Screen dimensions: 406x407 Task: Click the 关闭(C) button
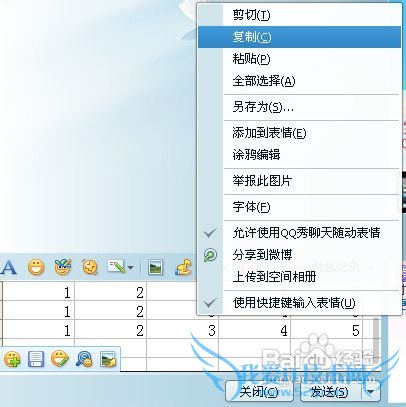coord(259,392)
